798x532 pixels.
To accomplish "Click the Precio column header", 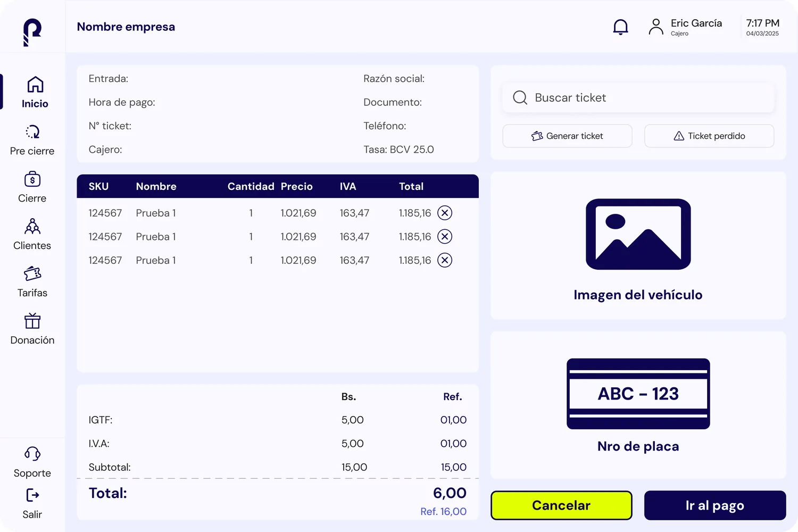I will pyautogui.click(x=296, y=186).
